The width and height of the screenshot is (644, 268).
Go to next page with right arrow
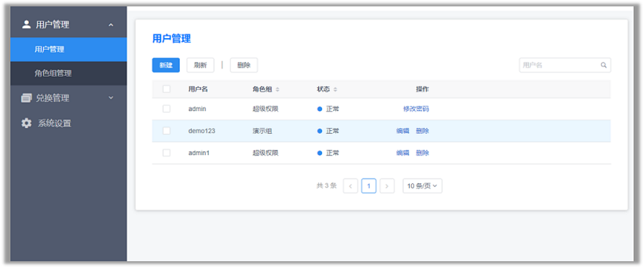[x=387, y=186]
